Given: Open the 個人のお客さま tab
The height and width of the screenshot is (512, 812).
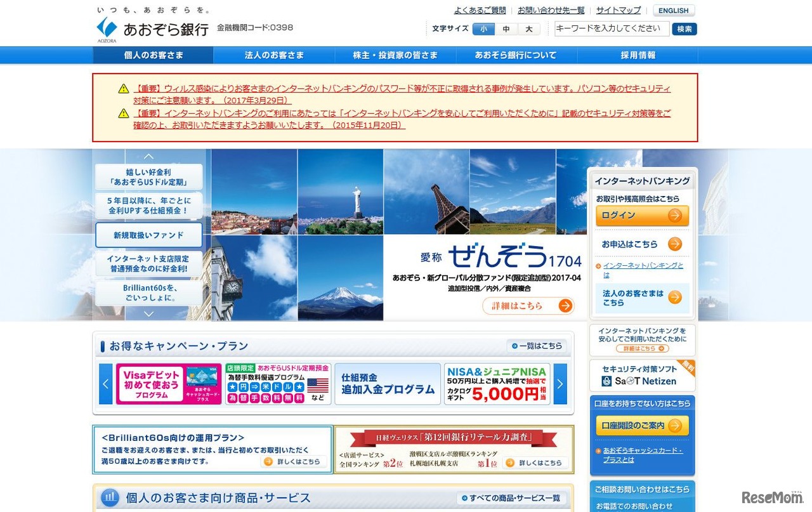Looking at the screenshot, I should point(154,55).
